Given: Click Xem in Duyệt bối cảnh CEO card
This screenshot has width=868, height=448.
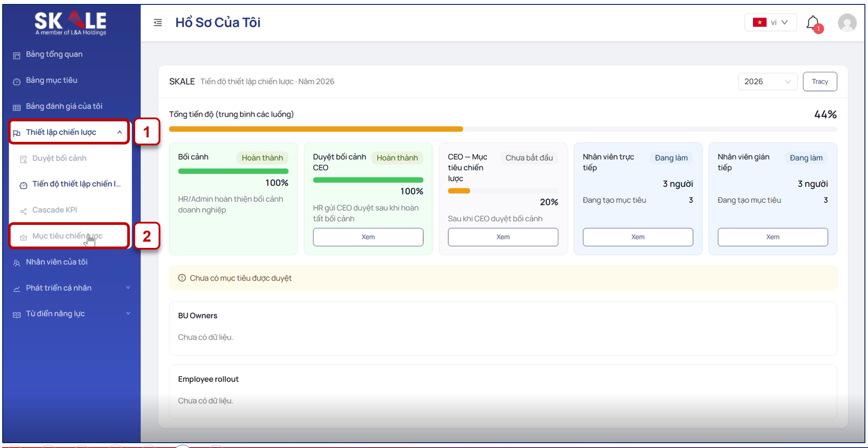Looking at the screenshot, I should pyautogui.click(x=368, y=237).
